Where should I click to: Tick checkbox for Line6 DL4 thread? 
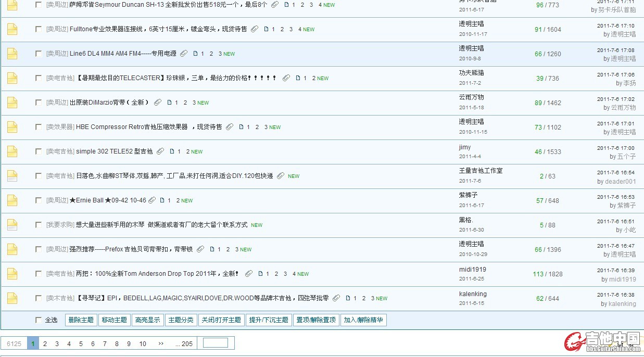[39, 54]
